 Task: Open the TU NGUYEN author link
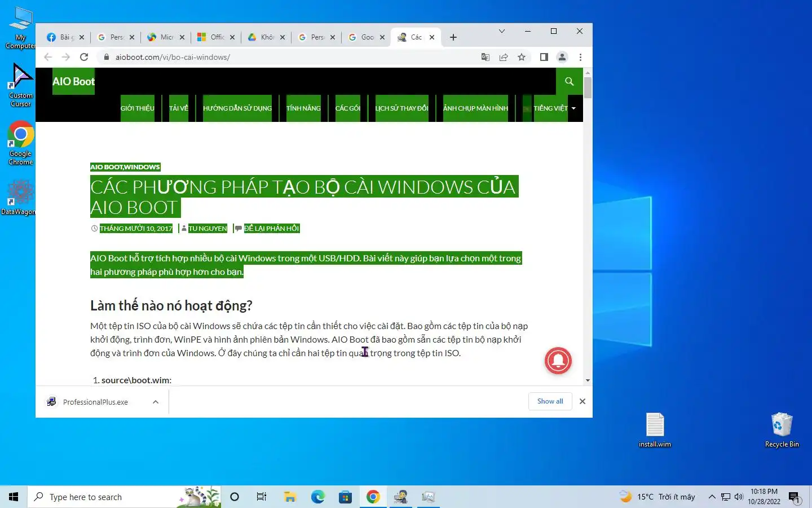point(208,229)
